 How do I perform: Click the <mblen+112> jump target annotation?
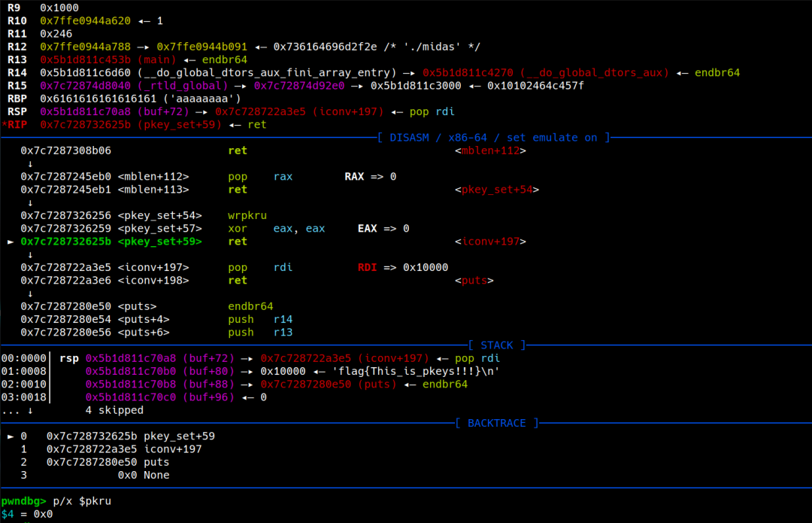490,151
